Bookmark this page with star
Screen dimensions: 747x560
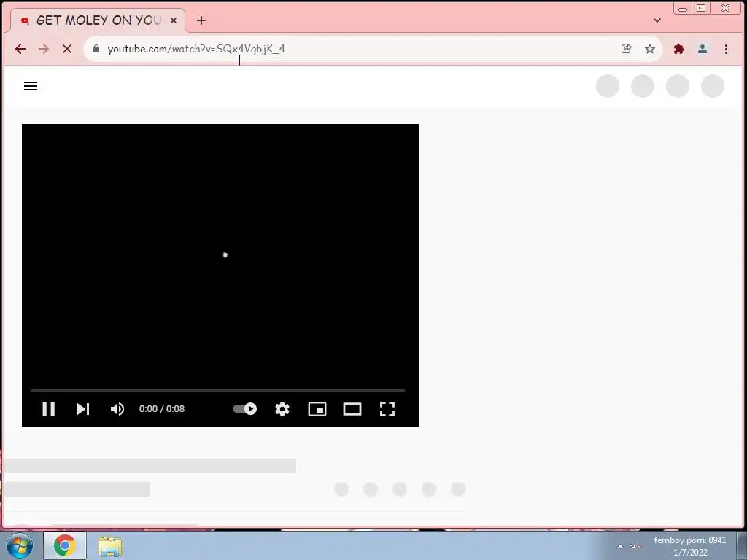650,49
